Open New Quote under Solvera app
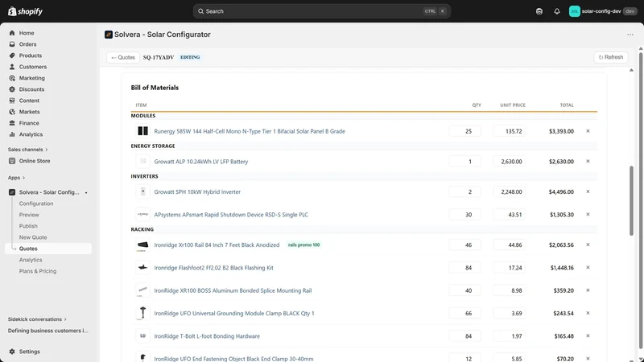This screenshot has height=362, width=644. [x=33, y=237]
